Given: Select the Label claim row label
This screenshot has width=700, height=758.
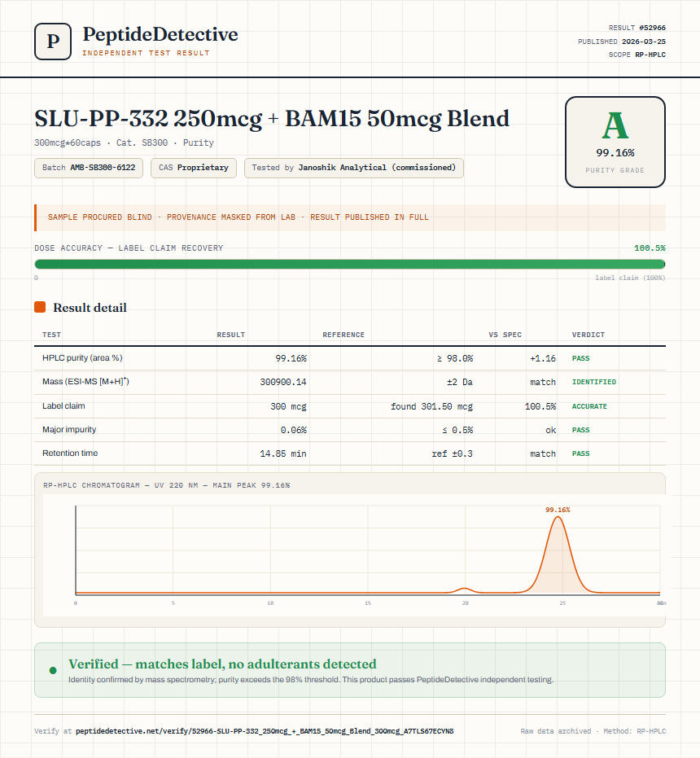Looking at the screenshot, I should pyautogui.click(x=63, y=405).
